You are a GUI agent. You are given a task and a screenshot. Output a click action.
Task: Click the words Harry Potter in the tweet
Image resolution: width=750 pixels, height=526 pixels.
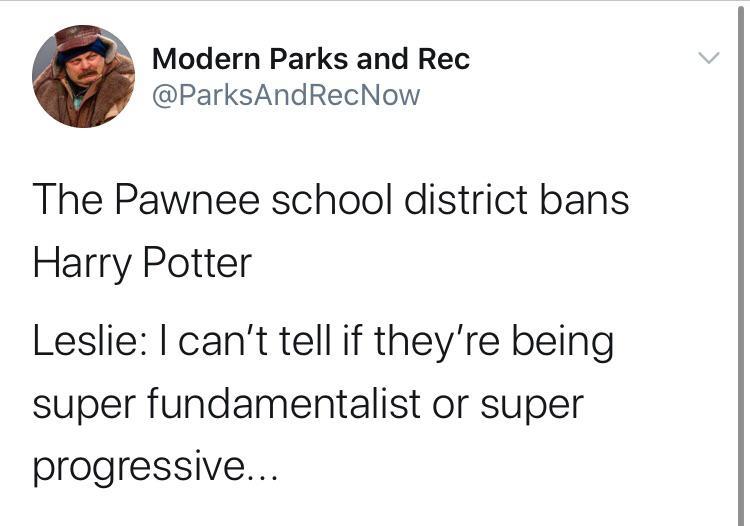142,263
